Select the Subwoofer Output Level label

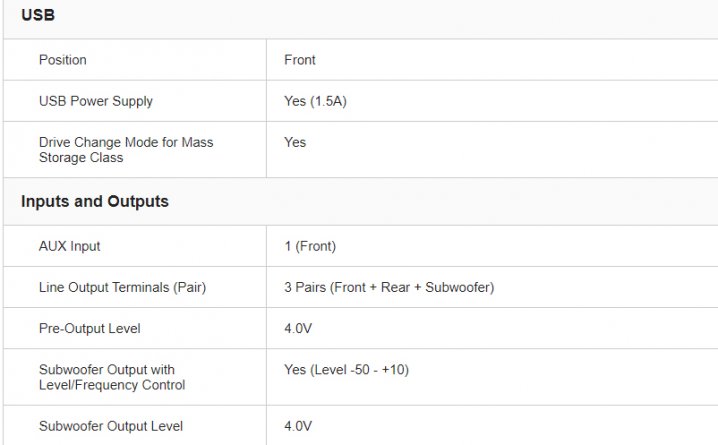point(111,426)
